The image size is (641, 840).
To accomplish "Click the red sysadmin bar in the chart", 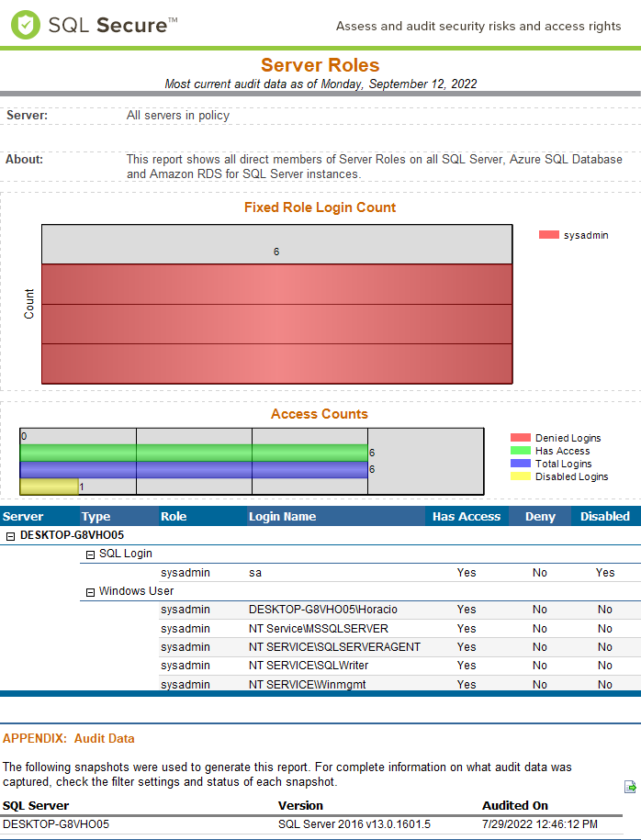I will tap(277, 324).
